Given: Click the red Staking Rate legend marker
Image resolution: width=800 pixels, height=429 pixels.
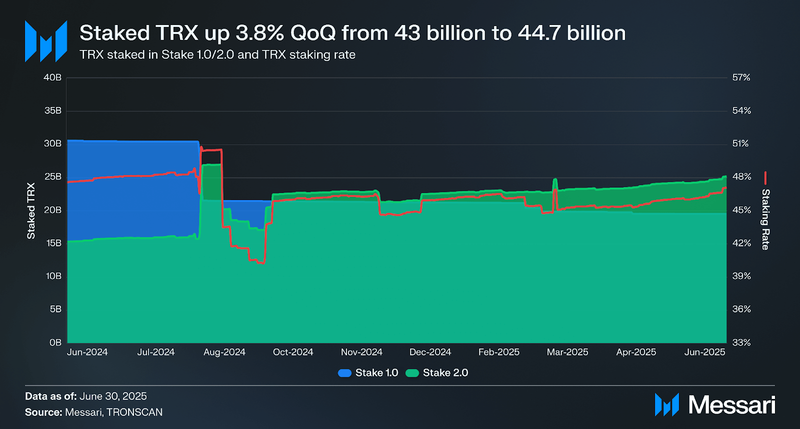Looking at the screenshot, I should point(765,178).
